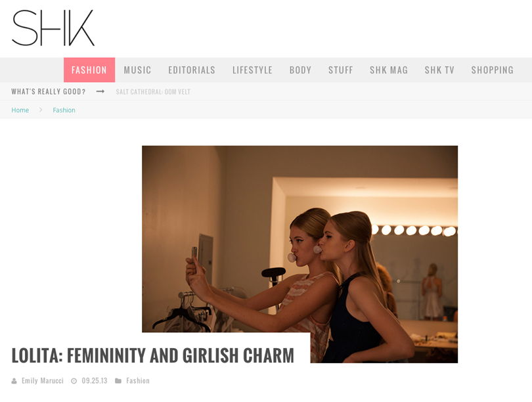Click the folder icon beside Fashion
Screen dimensions: 532x402
point(118,381)
